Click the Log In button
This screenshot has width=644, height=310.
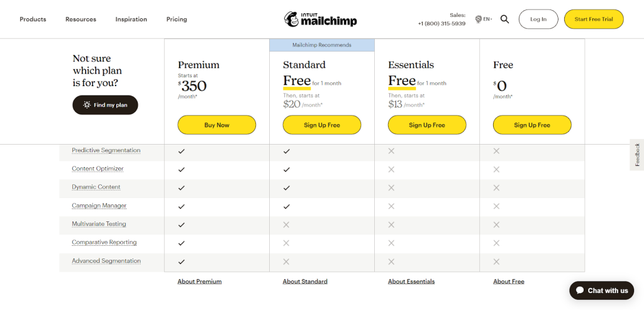click(538, 19)
